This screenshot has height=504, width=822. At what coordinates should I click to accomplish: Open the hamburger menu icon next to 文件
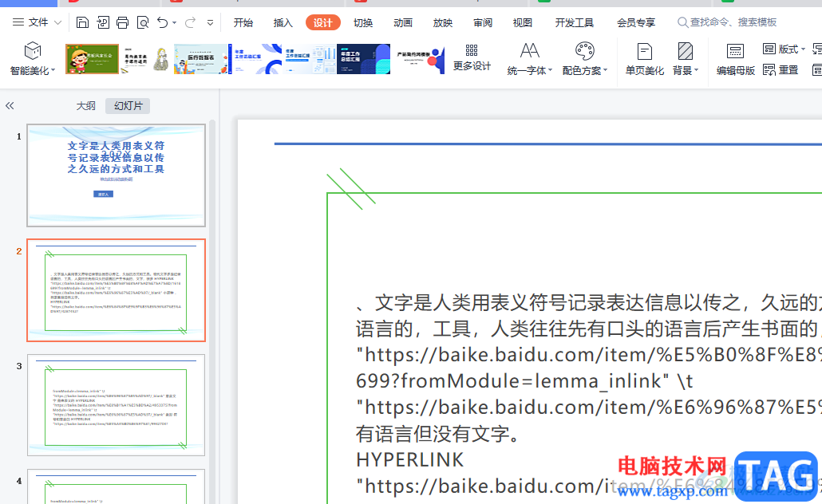[x=18, y=22]
